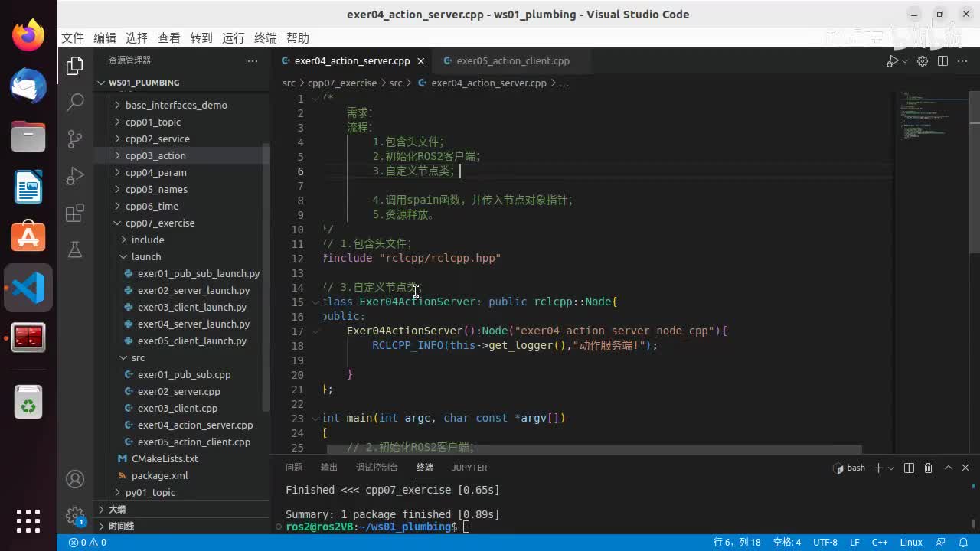Viewport: 980px width, 551px height.
Task: Open the Extensions view
Action: click(x=75, y=214)
